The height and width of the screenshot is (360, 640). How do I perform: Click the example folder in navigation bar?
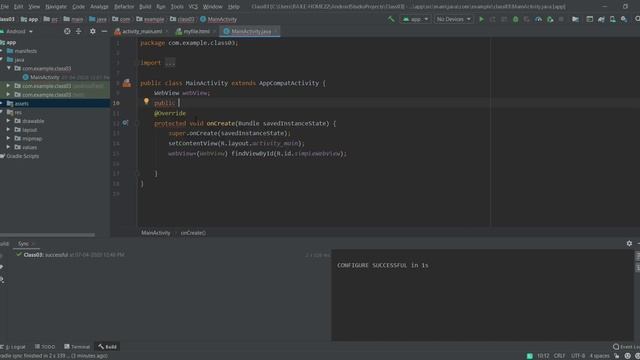[x=150, y=19]
